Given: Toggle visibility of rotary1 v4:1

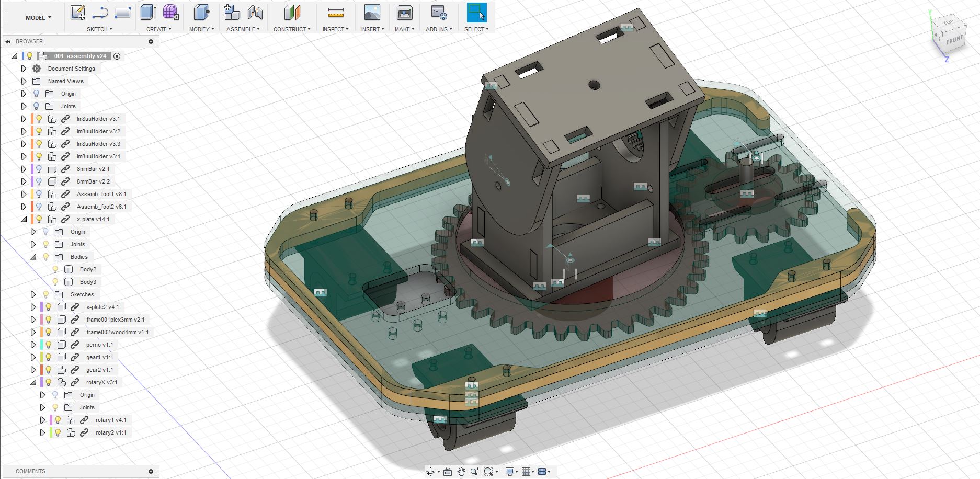Looking at the screenshot, I should [x=58, y=420].
